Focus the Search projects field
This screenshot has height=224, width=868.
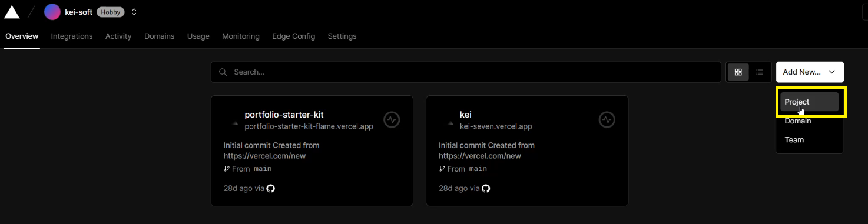click(x=466, y=72)
